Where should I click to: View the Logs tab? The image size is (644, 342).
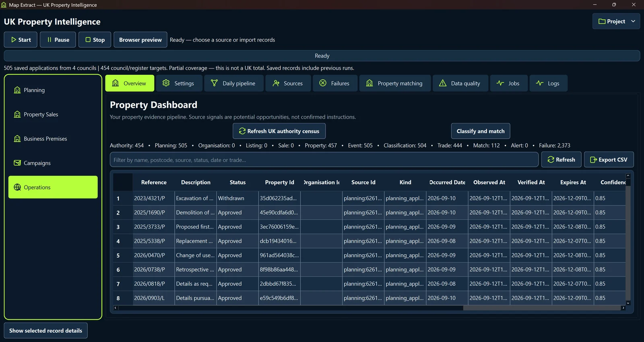[x=549, y=83]
